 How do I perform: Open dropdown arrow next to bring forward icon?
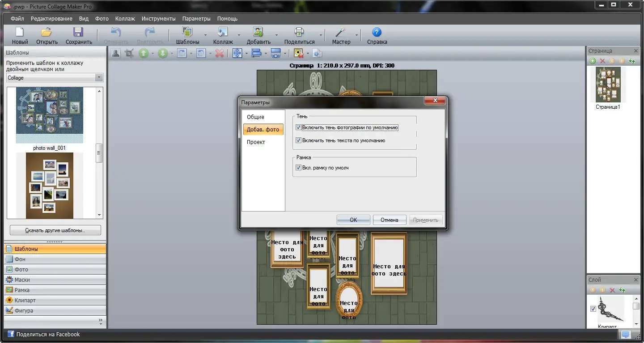(153, 54)
